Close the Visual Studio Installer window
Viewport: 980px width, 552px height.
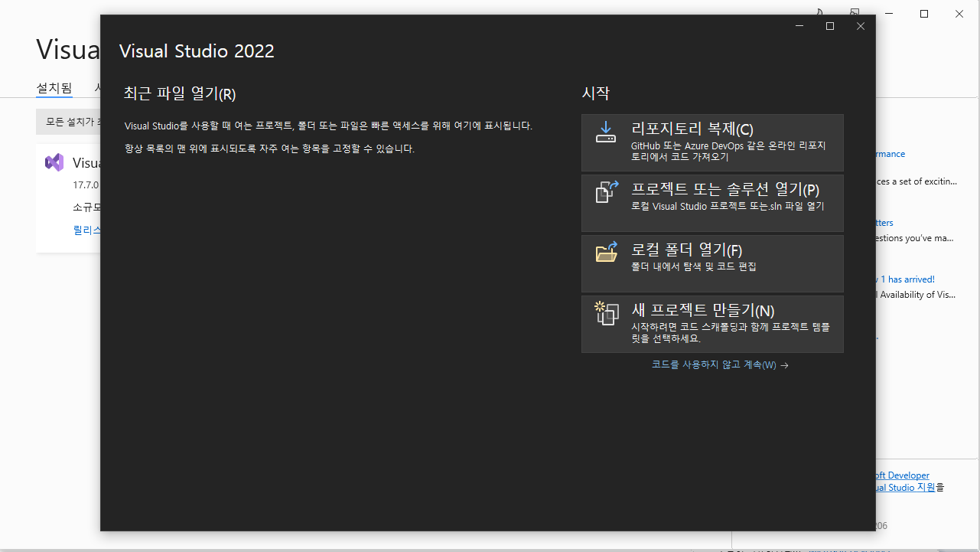tap(959, 14)
